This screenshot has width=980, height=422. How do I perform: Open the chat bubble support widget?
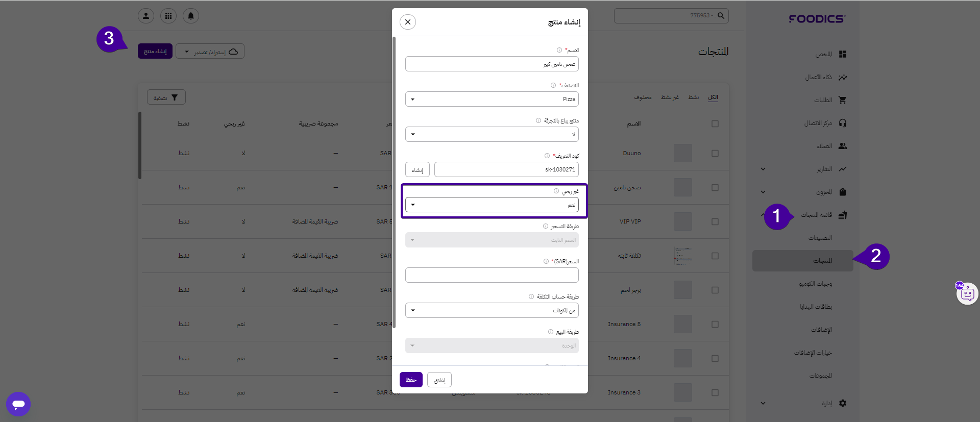click(18, 404)
